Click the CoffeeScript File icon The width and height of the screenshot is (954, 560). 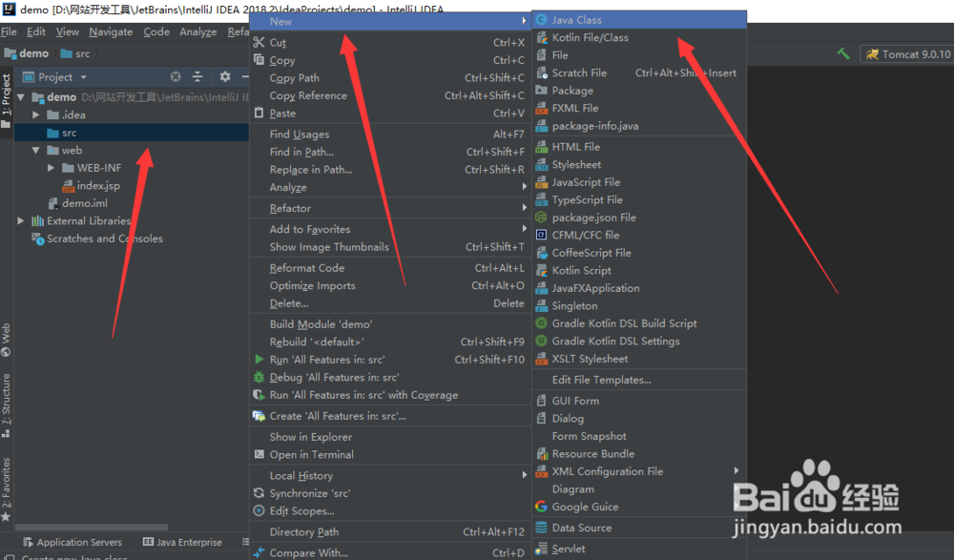coord(541,253)
